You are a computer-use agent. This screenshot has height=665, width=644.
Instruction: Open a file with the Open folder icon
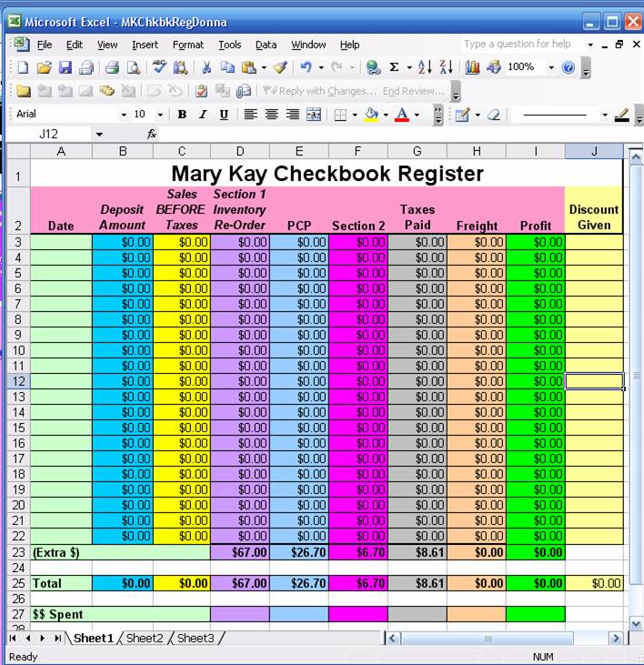(44, 67)
